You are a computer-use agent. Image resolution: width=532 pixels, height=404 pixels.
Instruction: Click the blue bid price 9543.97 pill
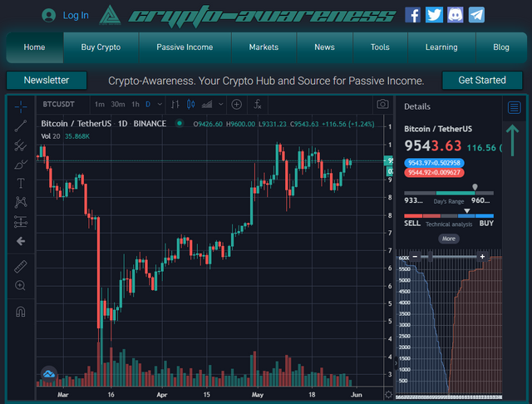434,163
